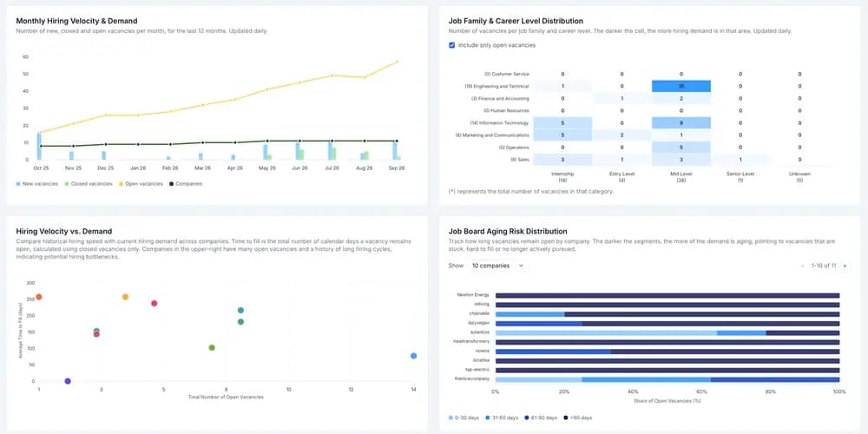Viewport: 868px width, 434px height.
Task: Click the heattransformers aging bar
Action: point(667,342)
